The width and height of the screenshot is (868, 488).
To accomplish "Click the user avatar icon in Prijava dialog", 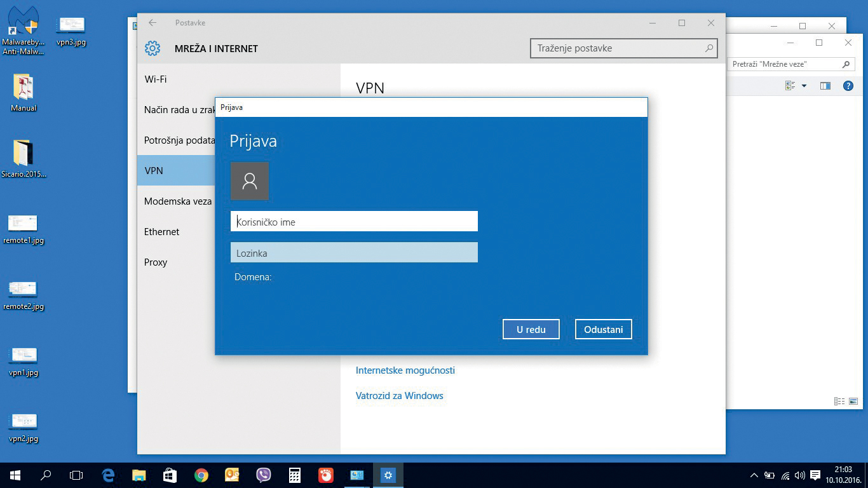I will point(250,181).
